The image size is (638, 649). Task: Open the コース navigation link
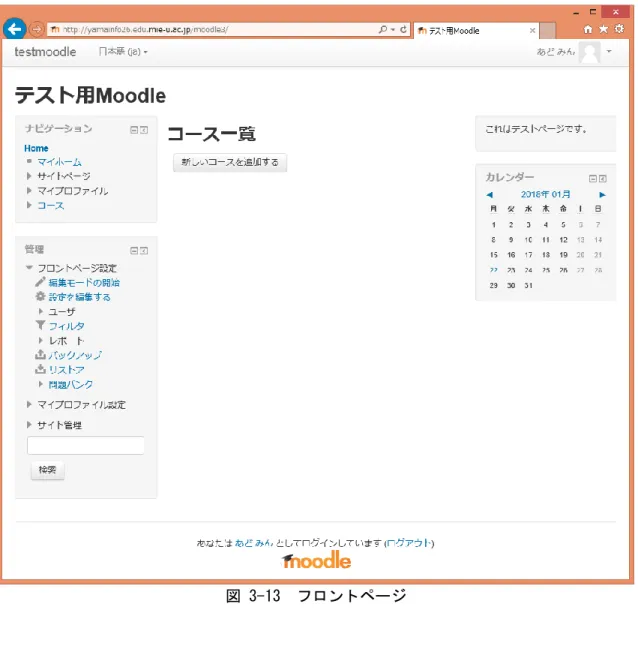coord(51,206)
